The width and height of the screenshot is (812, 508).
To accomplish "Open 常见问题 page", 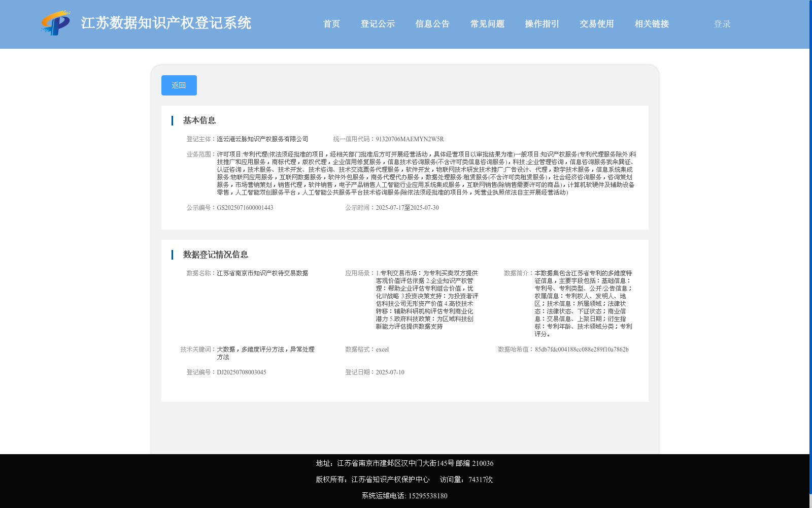I will [487, 24].
